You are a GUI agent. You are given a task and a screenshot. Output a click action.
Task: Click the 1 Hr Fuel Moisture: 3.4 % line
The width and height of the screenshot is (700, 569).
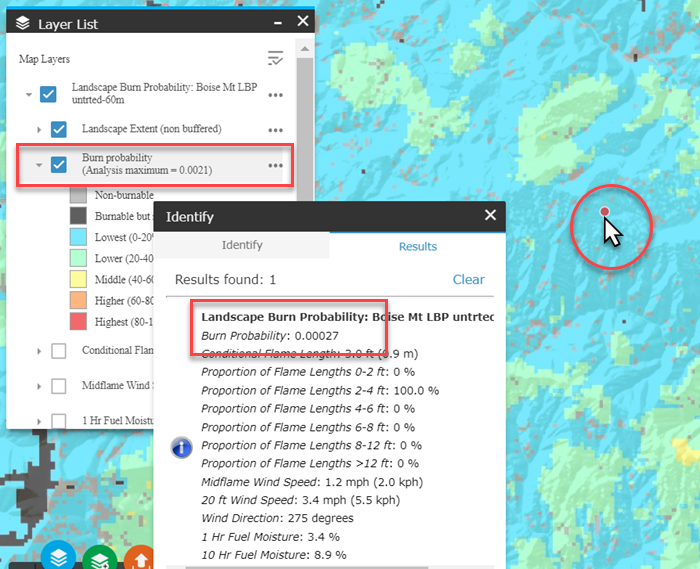pos(270,536)
